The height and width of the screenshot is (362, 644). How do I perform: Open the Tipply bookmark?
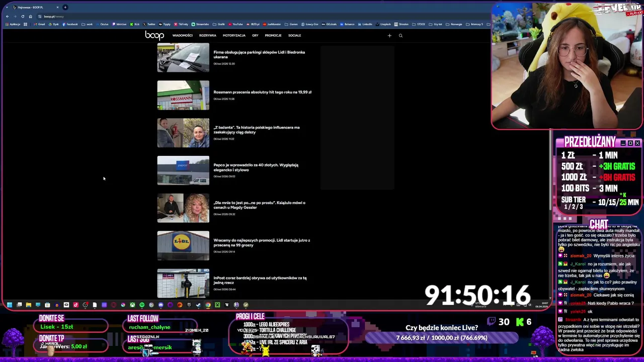165,24
